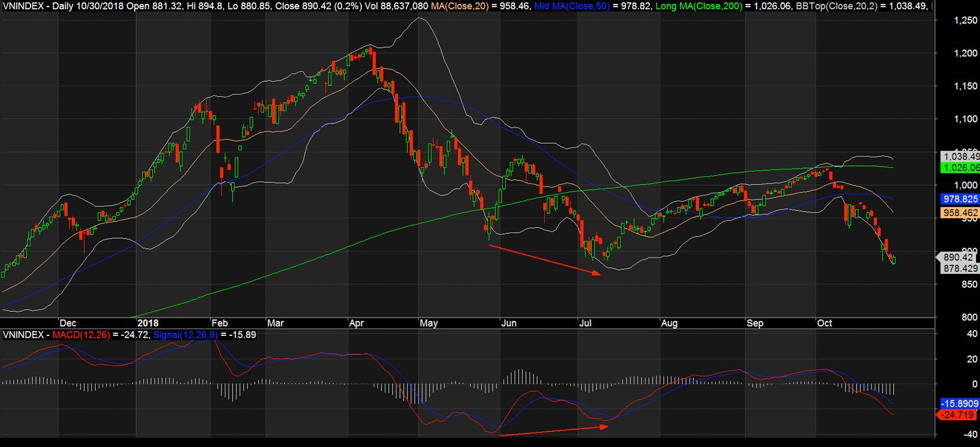Image resolution: width=980 pixels, height=447 pixels.
Task: Click the Oct label on the time axis
Action: (825, 323)
